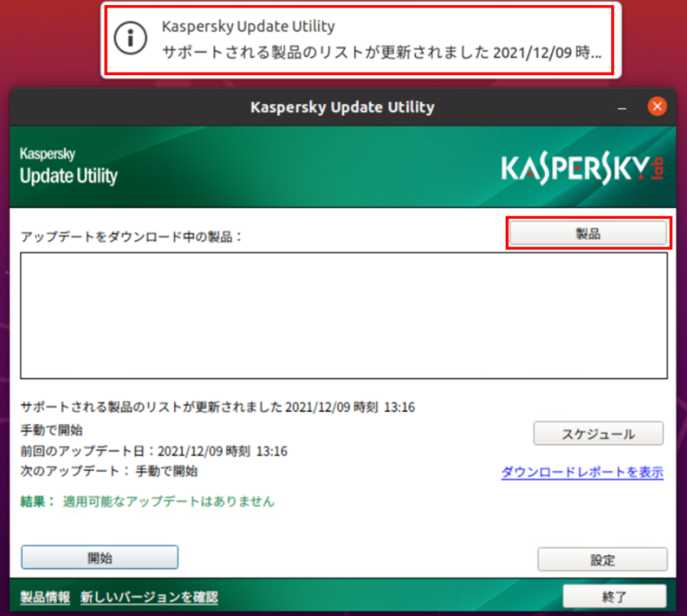
Task: Click the アップデートをダウンロード中の製品 label
Action: [x=131, y=237]
